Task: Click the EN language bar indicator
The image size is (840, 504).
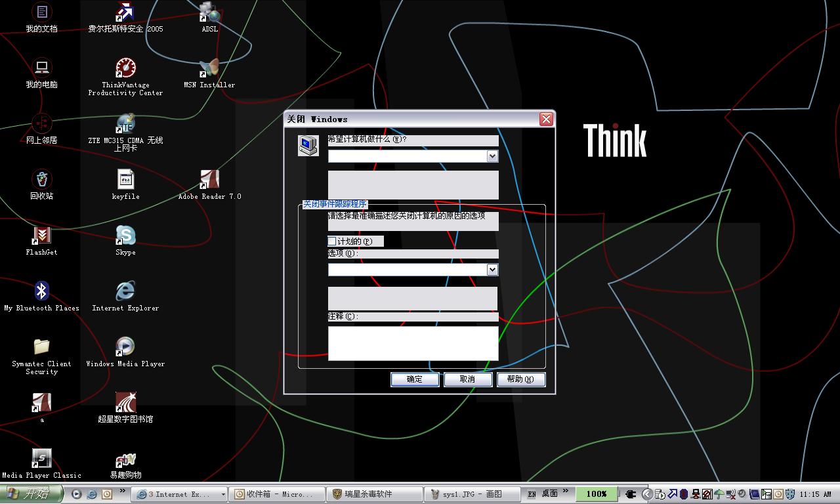Action: click(x=532, y=494)
